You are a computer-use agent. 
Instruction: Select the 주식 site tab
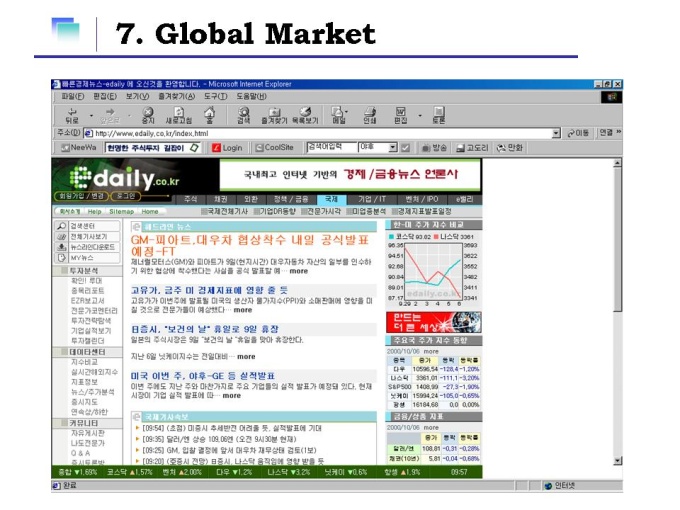190,199
